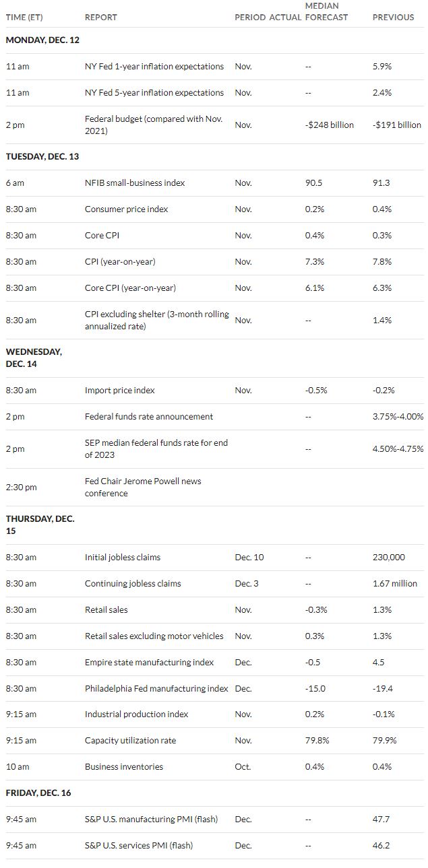This screenshot has width=428, height=868.
Task: Open Philadelphia Fed manufacturing index entry
Action: [x=157, y=689]
